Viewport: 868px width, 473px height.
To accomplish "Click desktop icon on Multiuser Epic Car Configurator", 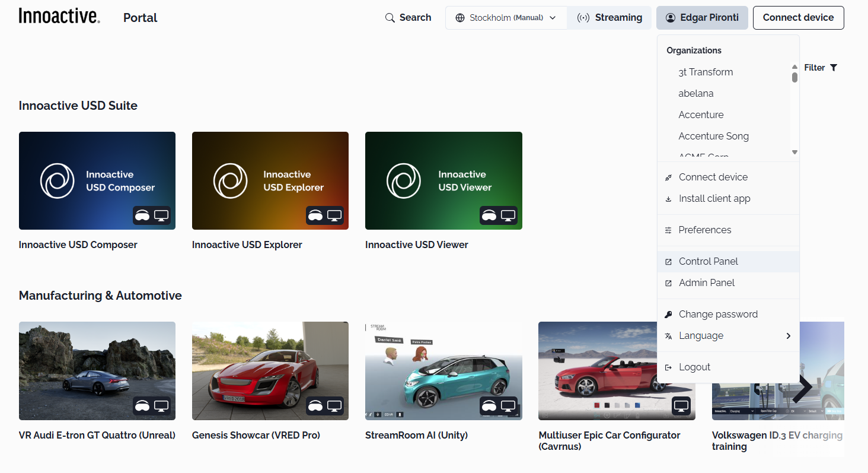I will click(x=681, y=406).
